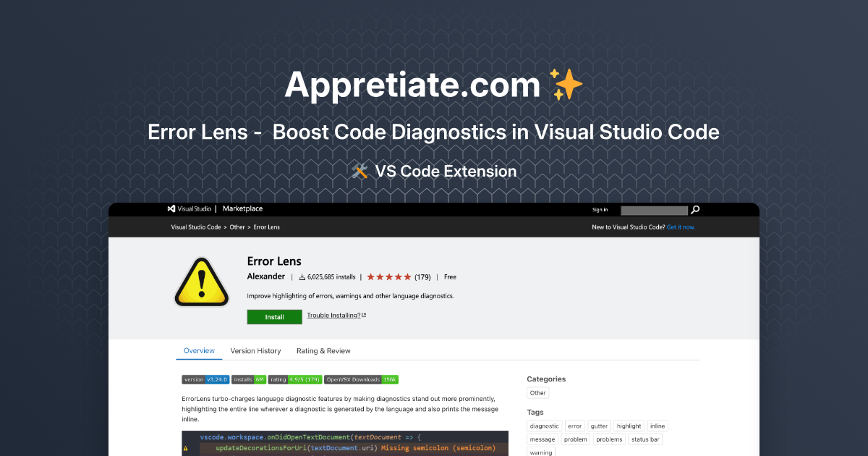868x456 pixels.
Task: Click the (179) ratings count
Action: point(422,276)
